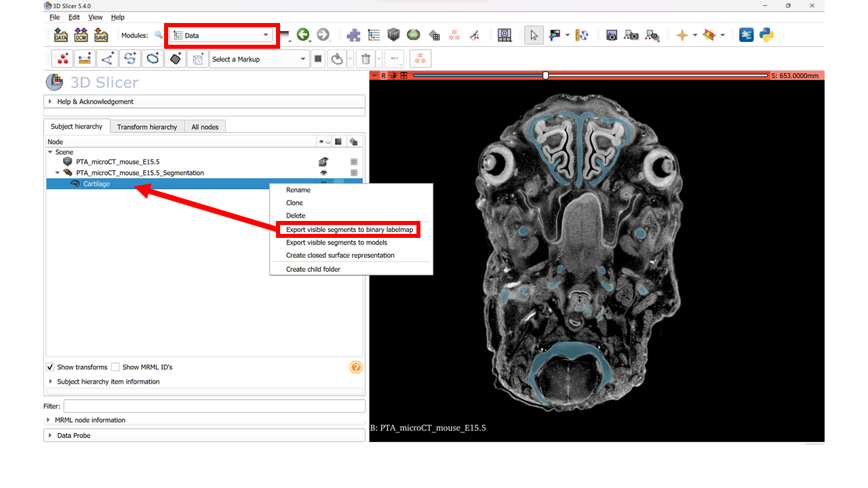Click the delete control point trash icon
This screenshot has width=868, height=488.
pos(366,59)
